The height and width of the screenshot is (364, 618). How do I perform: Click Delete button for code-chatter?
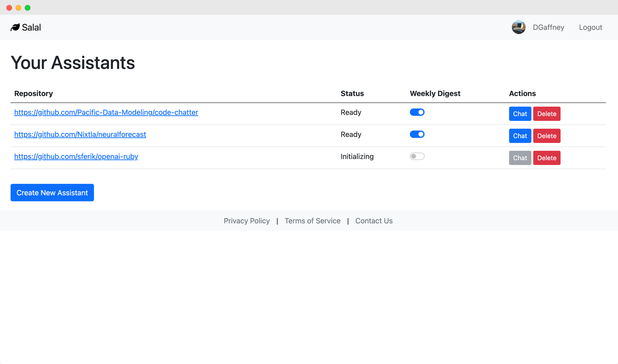click(x=547, y=114)
